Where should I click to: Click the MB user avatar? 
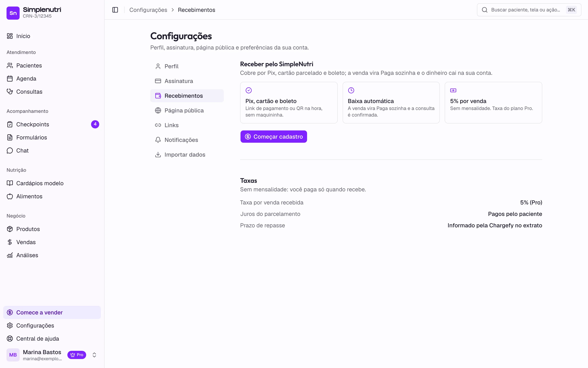13,355
